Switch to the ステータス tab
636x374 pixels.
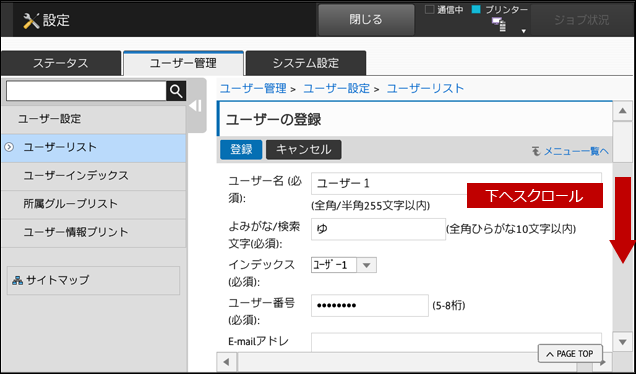tap(60, 63)
